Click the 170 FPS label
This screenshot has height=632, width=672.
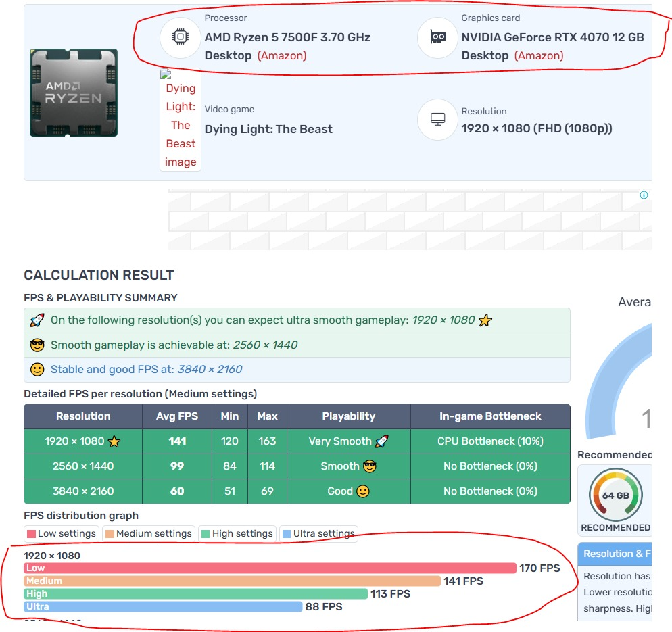539,568
